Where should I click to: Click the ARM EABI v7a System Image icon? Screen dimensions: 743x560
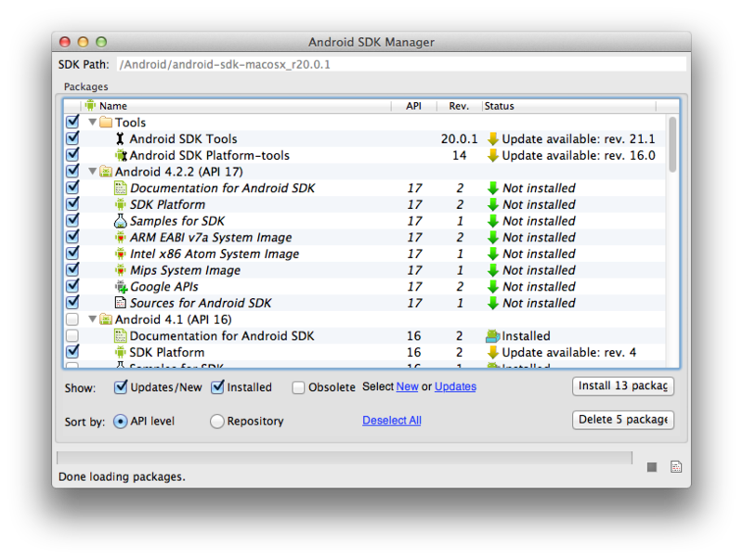click(121, 238)
